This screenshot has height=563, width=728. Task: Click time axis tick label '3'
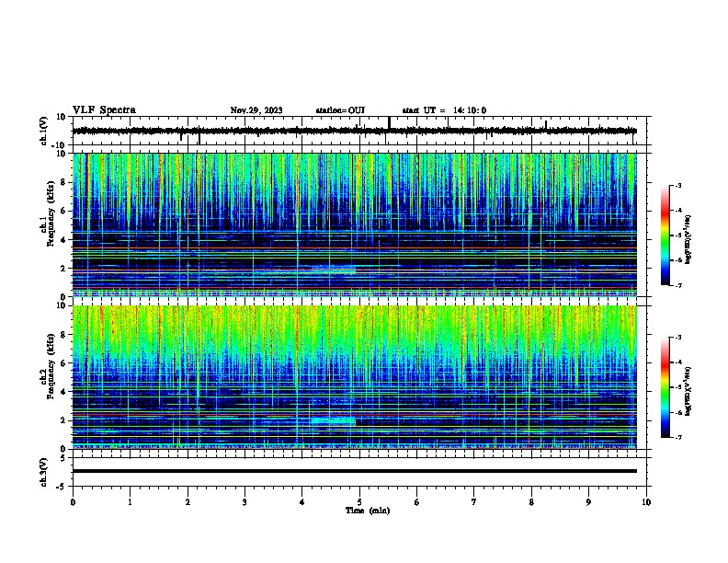pos(245,502)
